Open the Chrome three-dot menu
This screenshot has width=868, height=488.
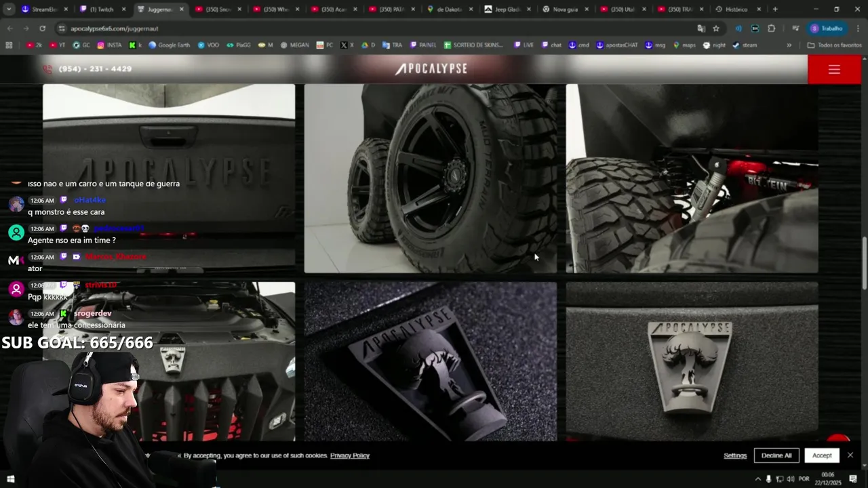tap(857, 28)
